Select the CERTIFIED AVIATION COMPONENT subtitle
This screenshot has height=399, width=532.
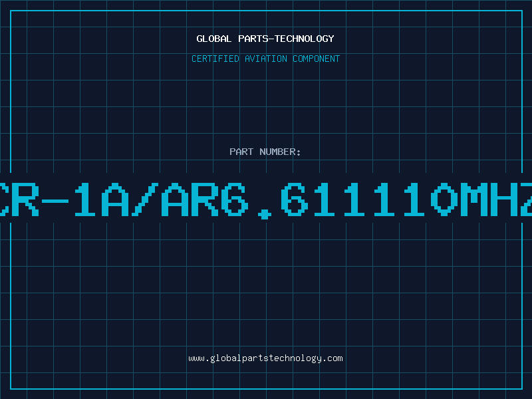click(265, 59)
